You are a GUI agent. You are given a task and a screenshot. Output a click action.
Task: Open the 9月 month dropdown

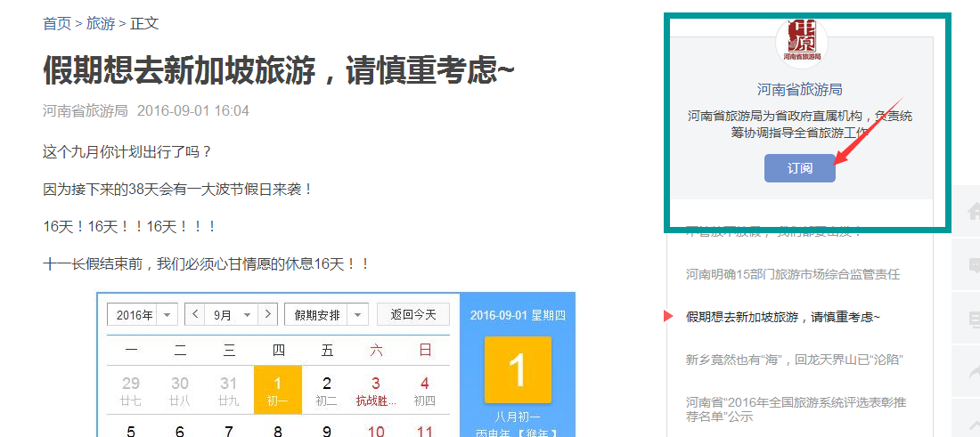tap(231, 314)
